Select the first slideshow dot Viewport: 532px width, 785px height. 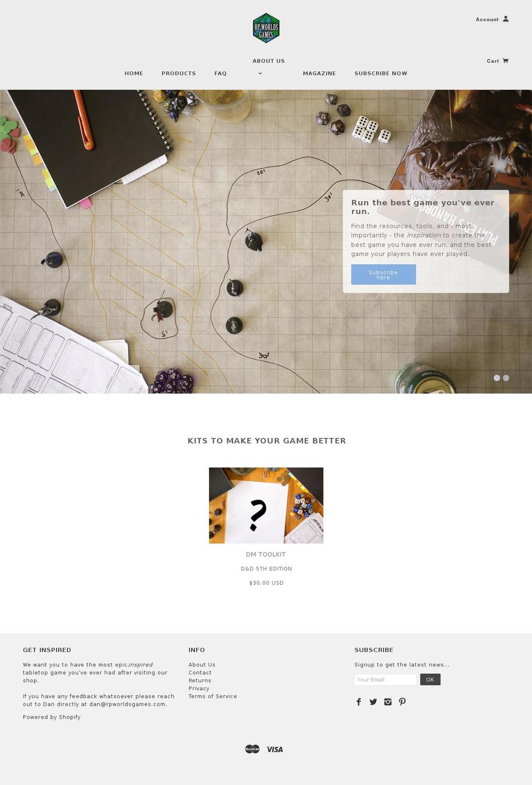tap(497, 378)
